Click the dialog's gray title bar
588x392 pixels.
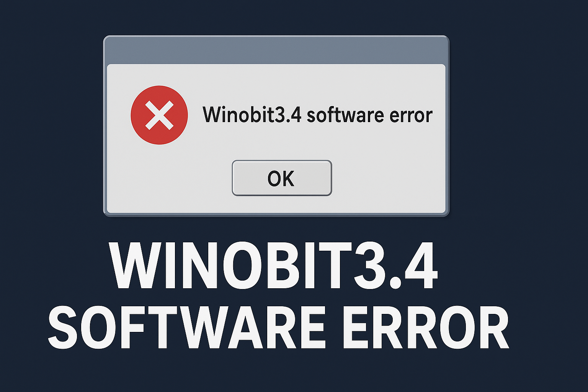tap(276, 50)
